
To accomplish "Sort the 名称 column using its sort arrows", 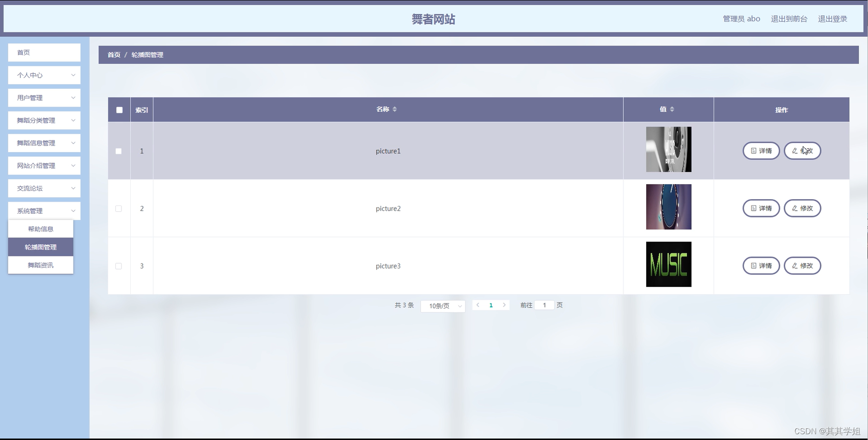I will [x=395, y=109].
